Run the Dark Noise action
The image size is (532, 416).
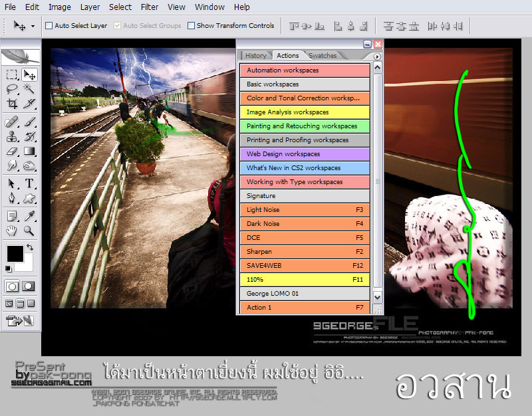pyautogui.click(x=305, y=224)
